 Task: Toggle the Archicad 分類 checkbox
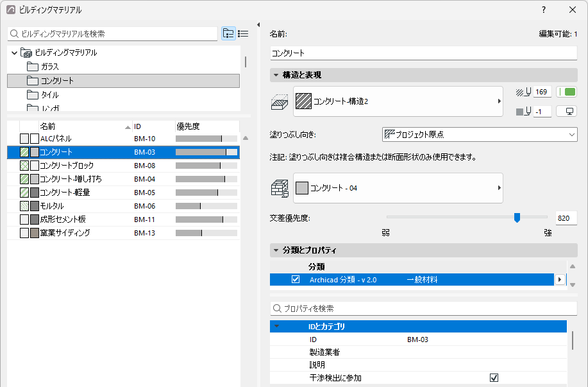pyautogui.click(x=296, y=280)
